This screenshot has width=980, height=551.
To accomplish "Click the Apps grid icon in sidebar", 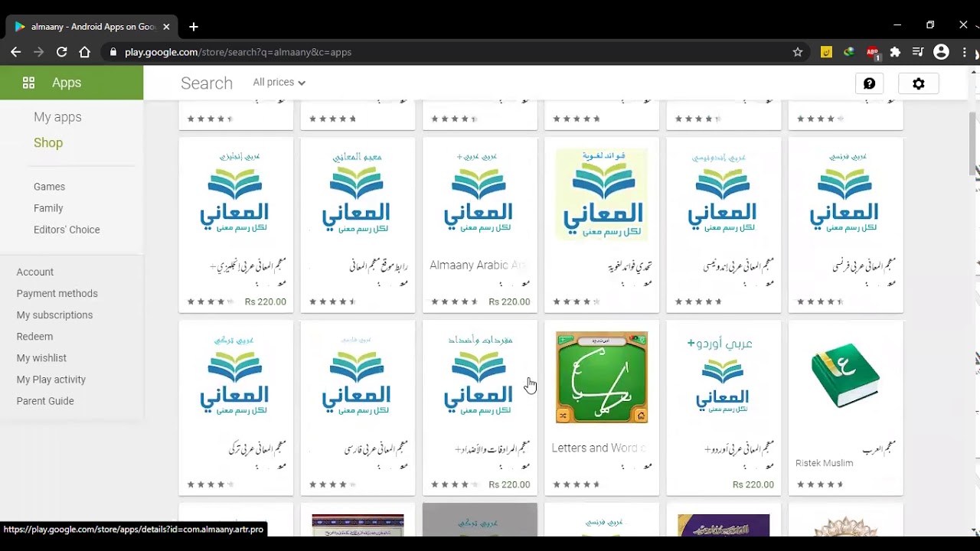I will tap(29, 83).
